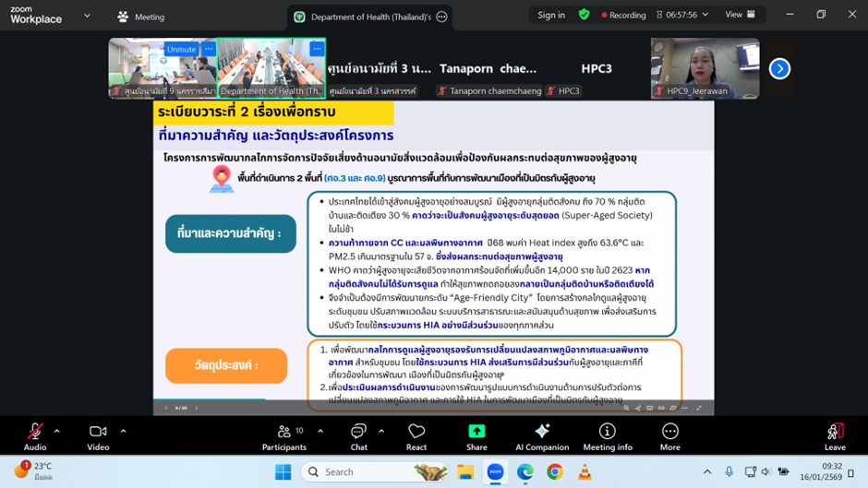Unmute the first participant video tile
Screen dimensions: 868x488
pyautogui.click(x=181, y=49)
